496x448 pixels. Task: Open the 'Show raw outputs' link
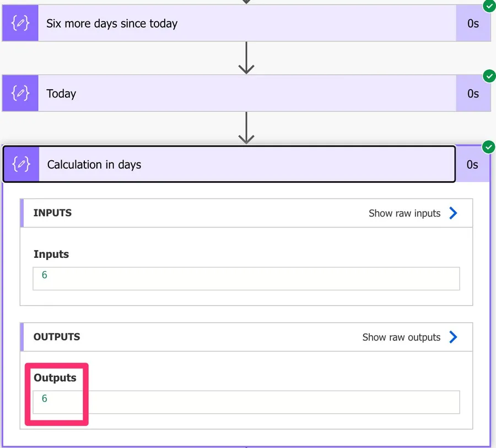coord(401,337)
